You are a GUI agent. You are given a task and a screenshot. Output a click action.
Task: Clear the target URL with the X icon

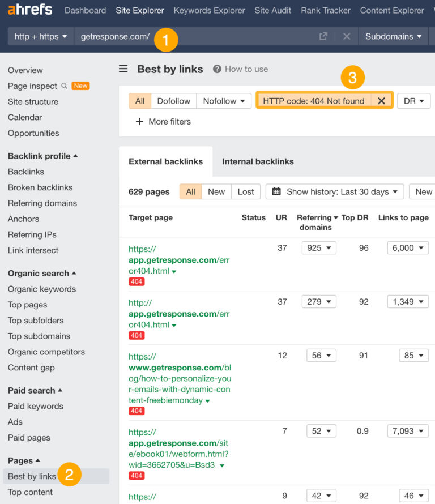[346, 36]
